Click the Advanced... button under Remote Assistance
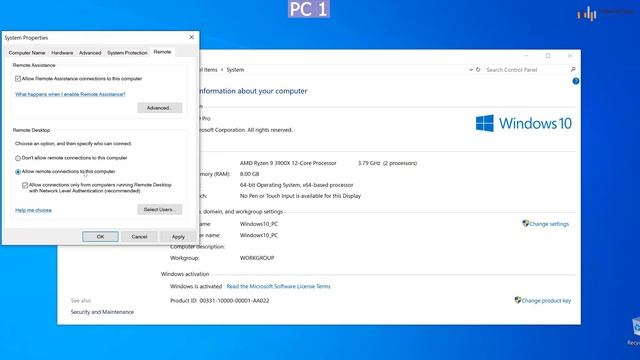The height and width of the screenshot is (360, 640). tap(160, 108)
